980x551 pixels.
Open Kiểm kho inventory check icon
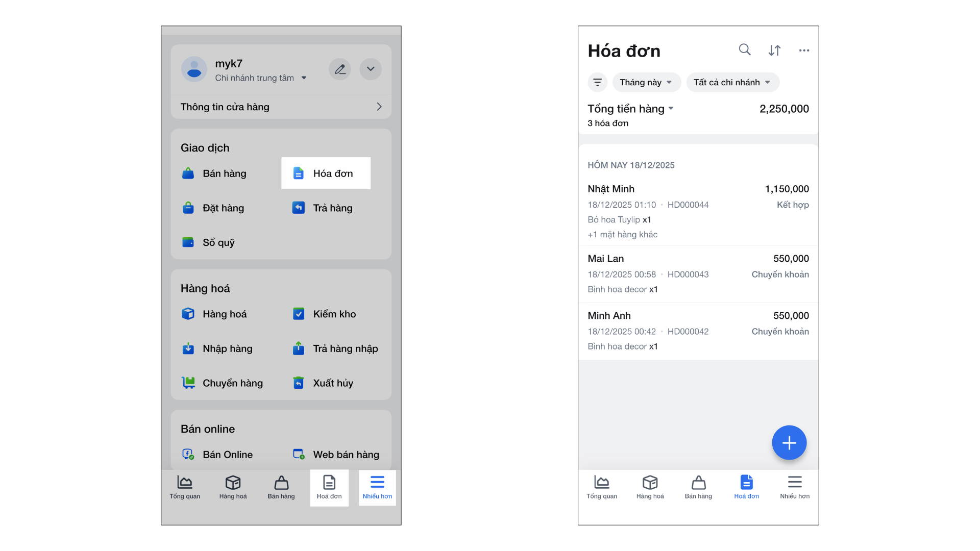[299, 314]
